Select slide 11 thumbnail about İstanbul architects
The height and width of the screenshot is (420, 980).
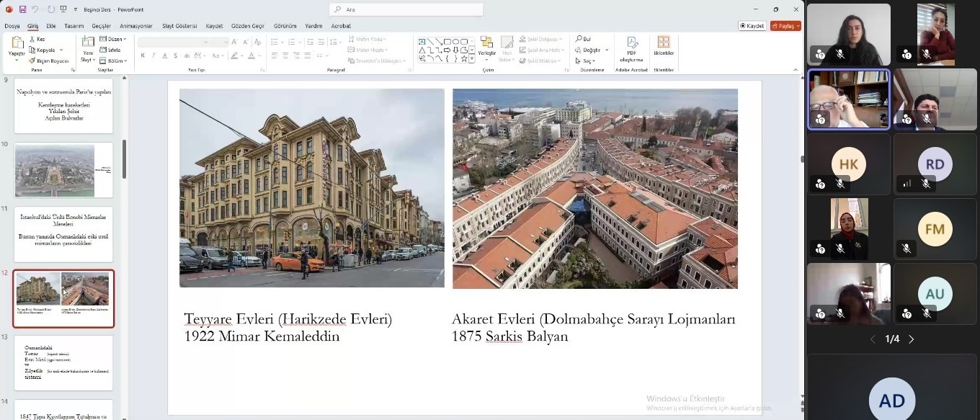click(63, 233)
